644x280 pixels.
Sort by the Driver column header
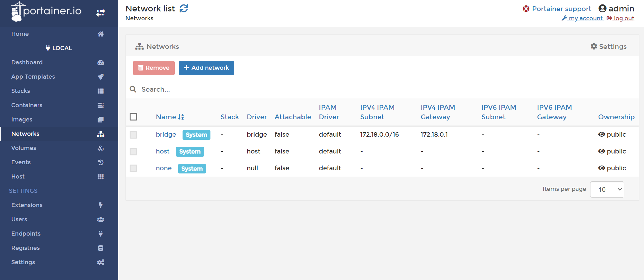257,117
